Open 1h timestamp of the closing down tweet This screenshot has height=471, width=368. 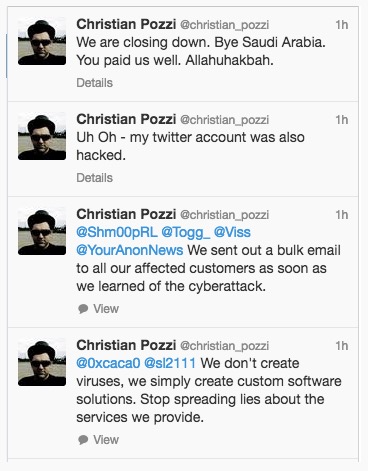pyautogui.click(x=342, y=25)
